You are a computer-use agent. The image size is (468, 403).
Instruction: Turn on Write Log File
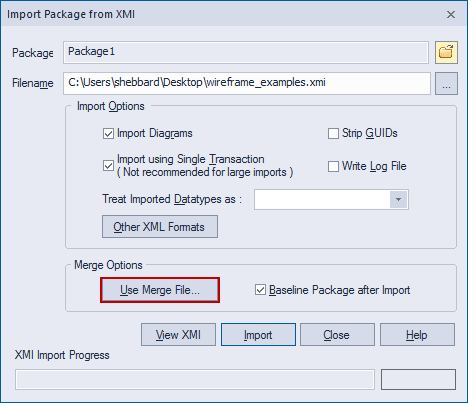[x=333, y=166]
